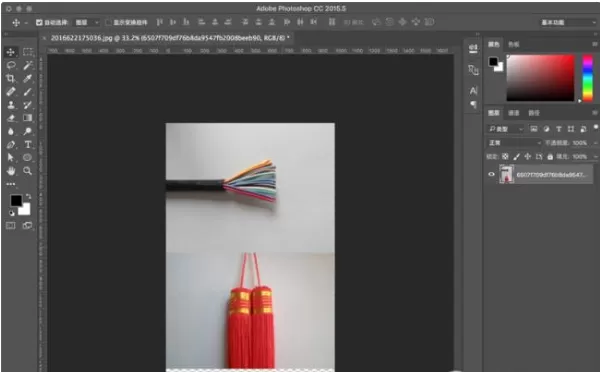The width and height of the screenshot is (600, 372).
Task: Open the Layers panel flyout menu
Action: pos(595,113)
